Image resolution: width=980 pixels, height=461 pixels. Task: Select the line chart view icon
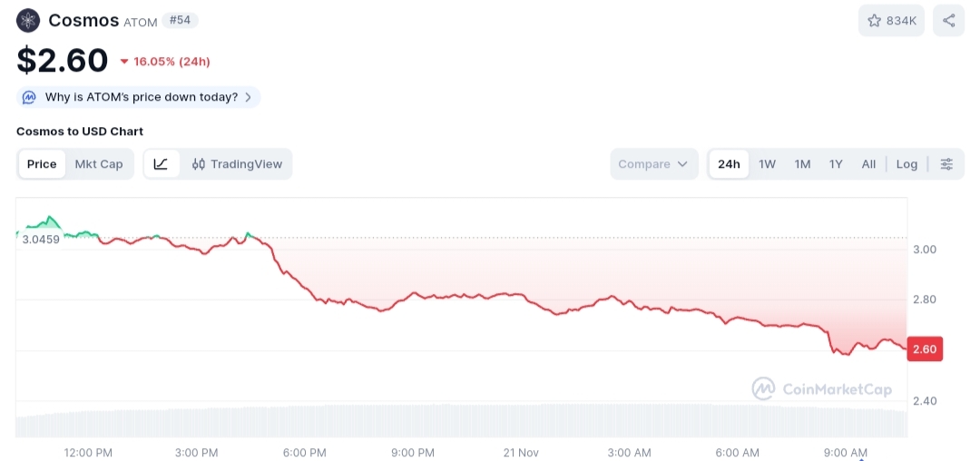[x=162, y=163]
